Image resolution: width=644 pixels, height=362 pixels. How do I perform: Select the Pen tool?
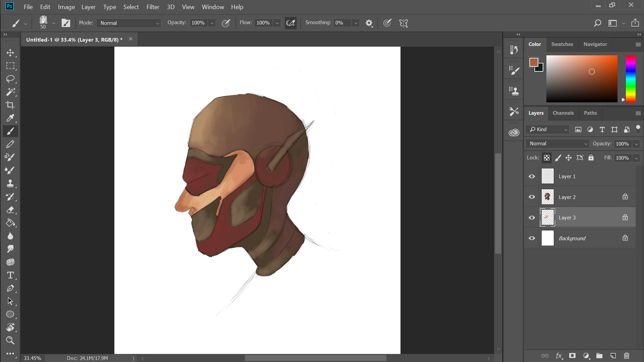click(x=10, y=288)
